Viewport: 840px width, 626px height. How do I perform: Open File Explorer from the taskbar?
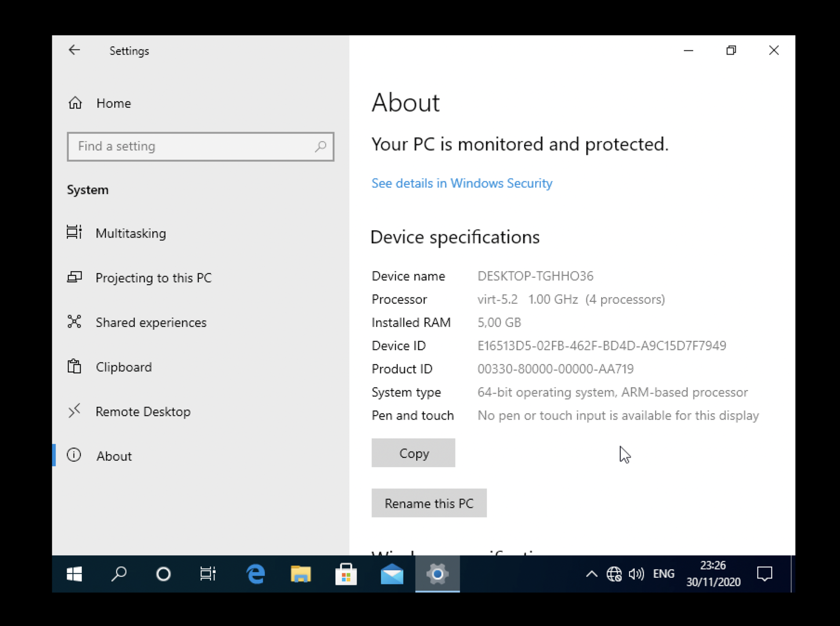click(300, 574)
